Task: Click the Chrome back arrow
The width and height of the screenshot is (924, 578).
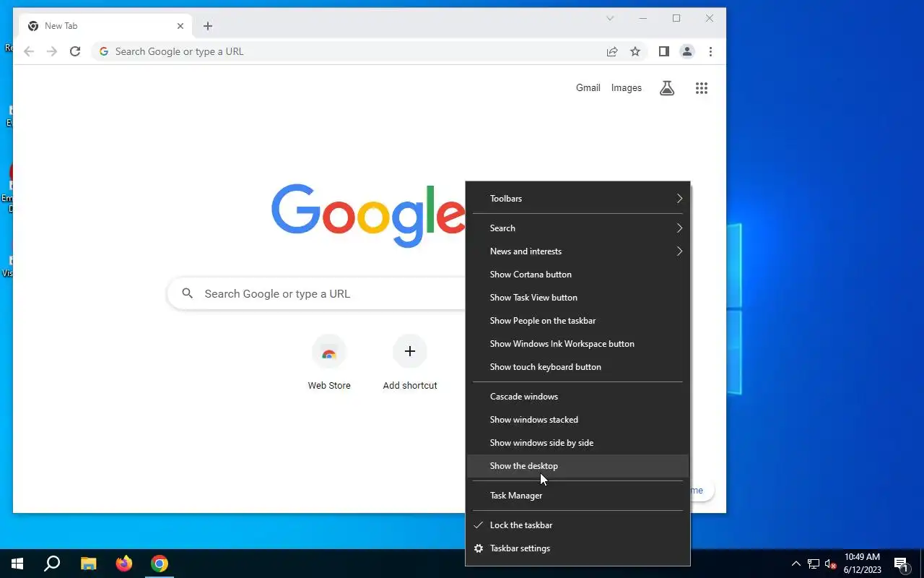Action: point(29,51)
